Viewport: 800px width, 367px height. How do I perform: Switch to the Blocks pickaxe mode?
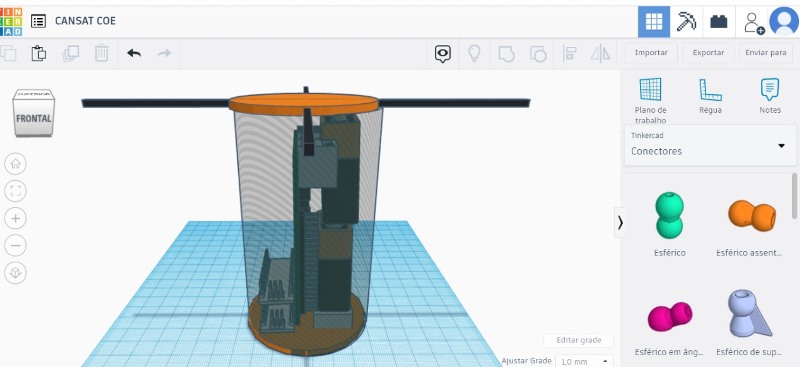pos(686,21)
